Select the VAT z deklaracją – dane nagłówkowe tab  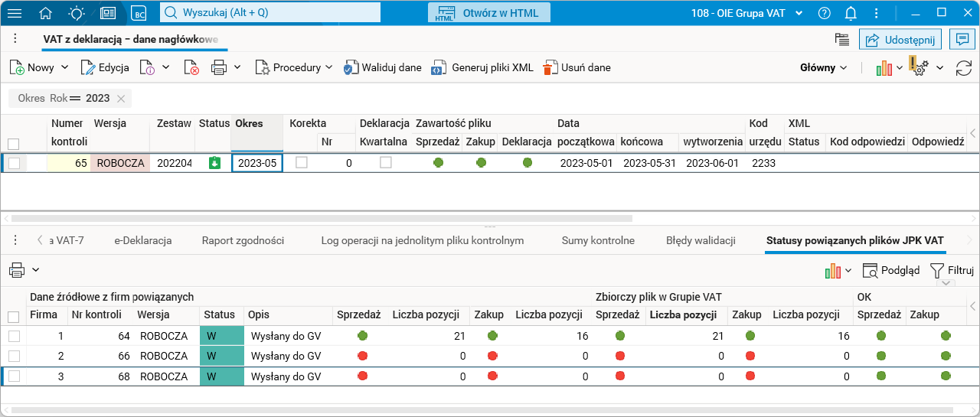tap(131, 39)
